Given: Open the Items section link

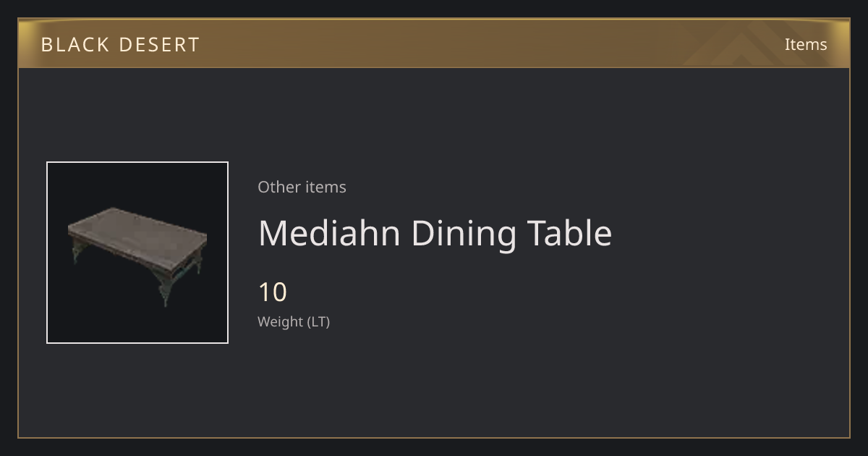Looking at the screenshot, I should tap(806, 44).
